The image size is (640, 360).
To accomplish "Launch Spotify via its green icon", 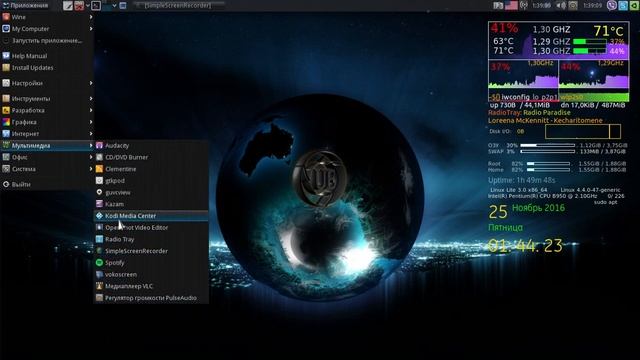I will (99, 263).
